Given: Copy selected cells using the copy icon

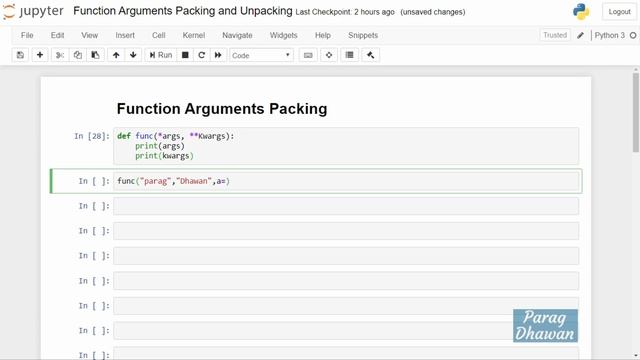Looking at the screenshot, I should tap(78, 55).
